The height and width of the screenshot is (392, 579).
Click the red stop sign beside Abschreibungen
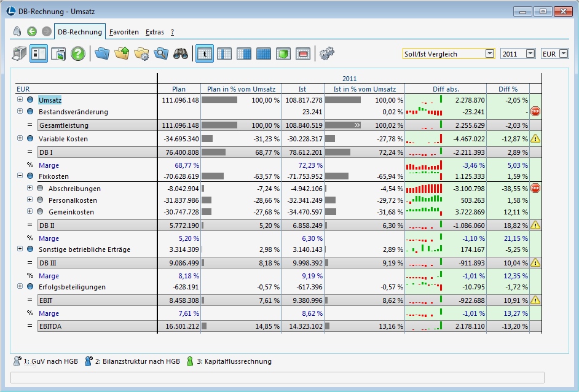[535, 189]
